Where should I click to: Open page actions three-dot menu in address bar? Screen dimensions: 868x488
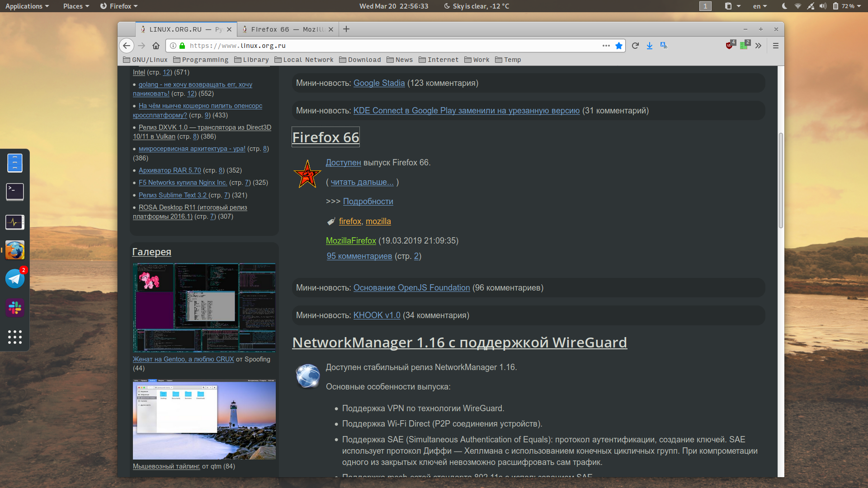point(606,46)
